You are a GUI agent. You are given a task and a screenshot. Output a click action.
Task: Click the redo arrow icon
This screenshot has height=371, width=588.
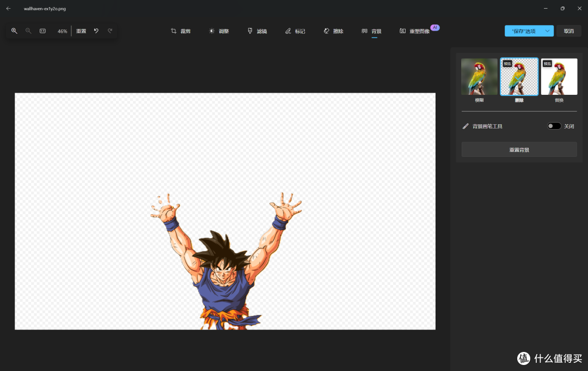(110, 31)
